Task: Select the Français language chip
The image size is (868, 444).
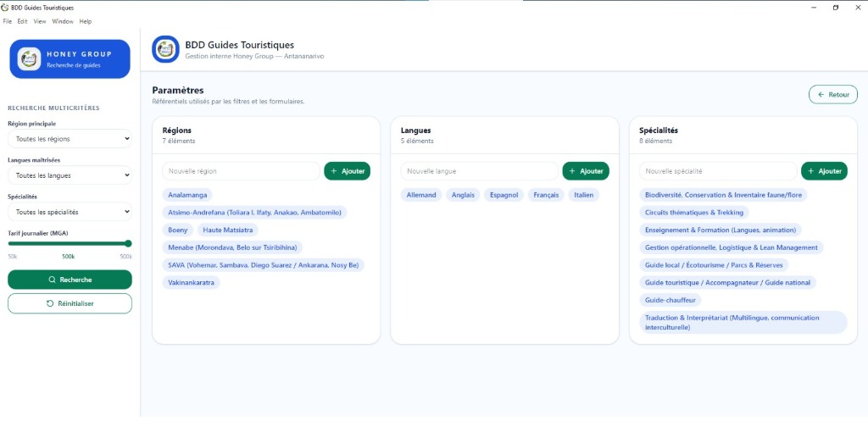Action: click(546, 195)
